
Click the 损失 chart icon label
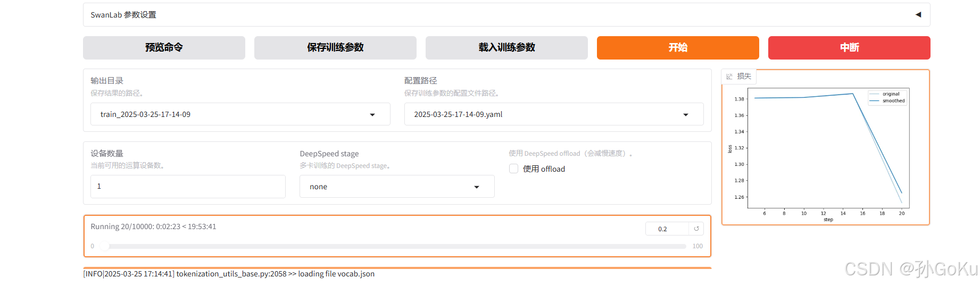(x=739, y=77)
